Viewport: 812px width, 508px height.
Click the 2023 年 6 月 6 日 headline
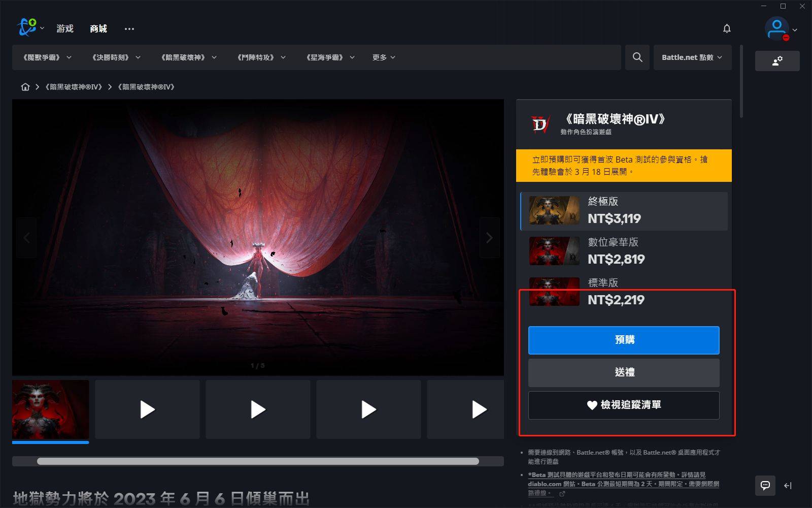[x=161, y=498]
